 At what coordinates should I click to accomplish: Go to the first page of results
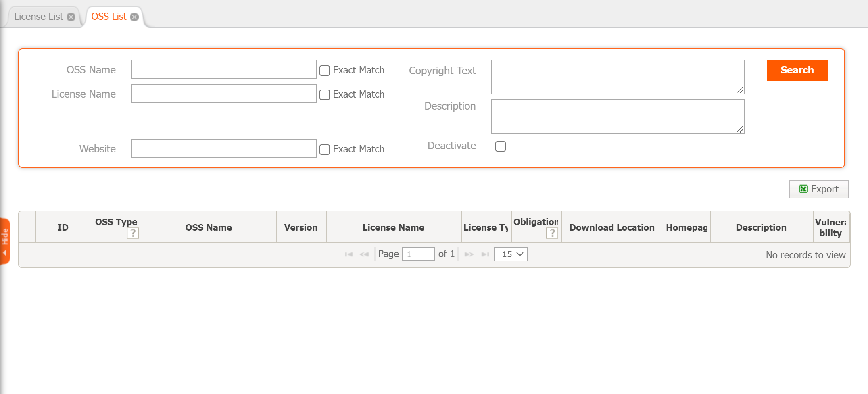point(348,254)
